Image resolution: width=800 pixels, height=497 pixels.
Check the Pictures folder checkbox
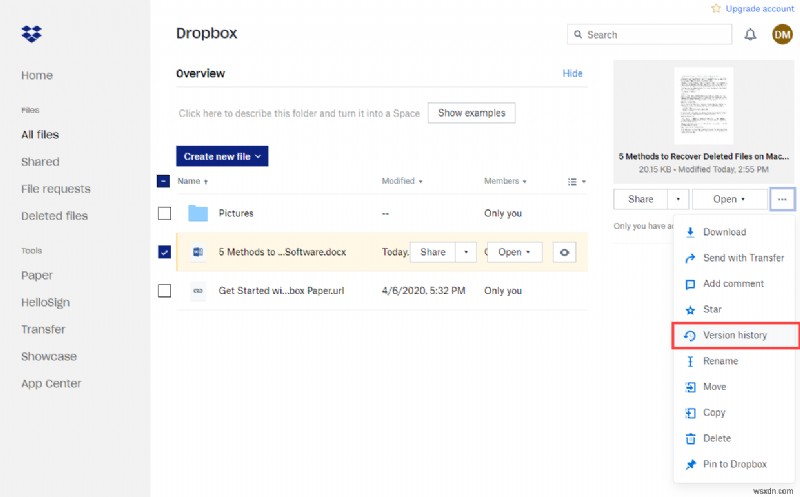point(164,213)
